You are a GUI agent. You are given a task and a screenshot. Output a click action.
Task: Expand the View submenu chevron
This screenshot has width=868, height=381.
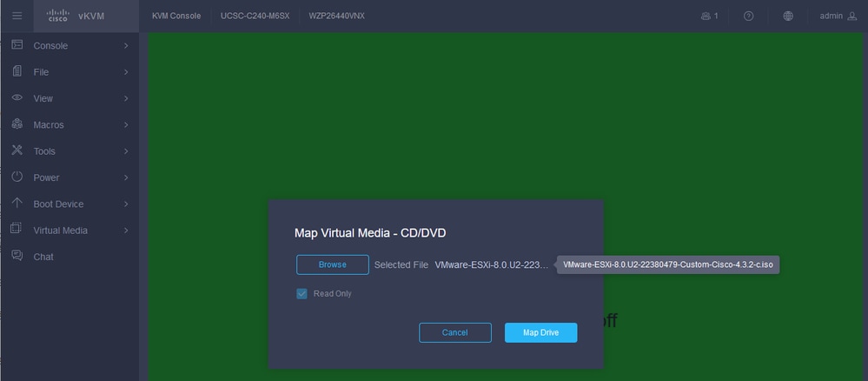point(126,98)
